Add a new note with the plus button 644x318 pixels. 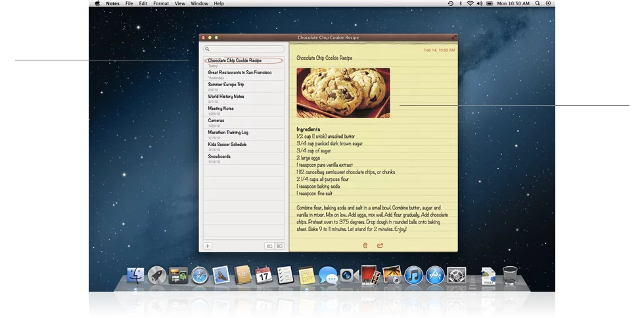[208, 246]
